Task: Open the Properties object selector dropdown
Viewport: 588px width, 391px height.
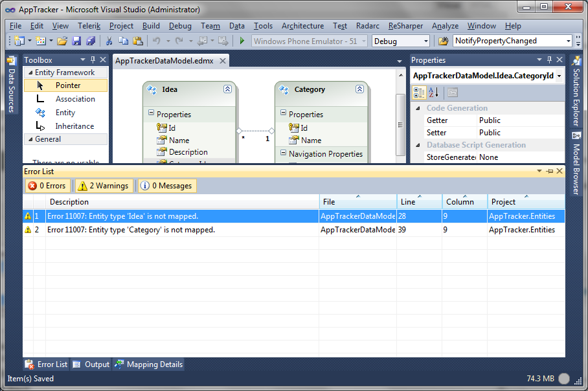Action: coord(559,76)
